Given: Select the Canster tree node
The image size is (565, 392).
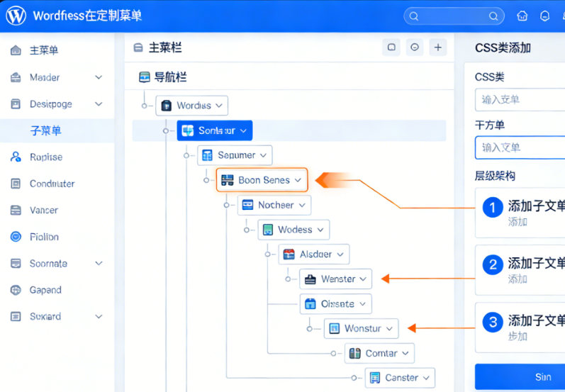Looking at the screenshot, I should click(x=400, y=378).
